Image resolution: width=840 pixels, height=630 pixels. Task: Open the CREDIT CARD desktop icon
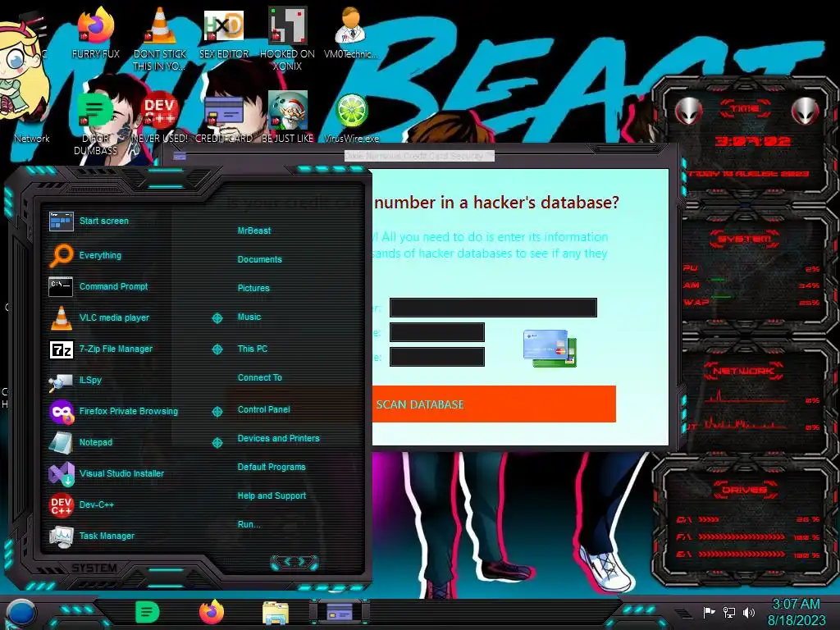(223, 118)
